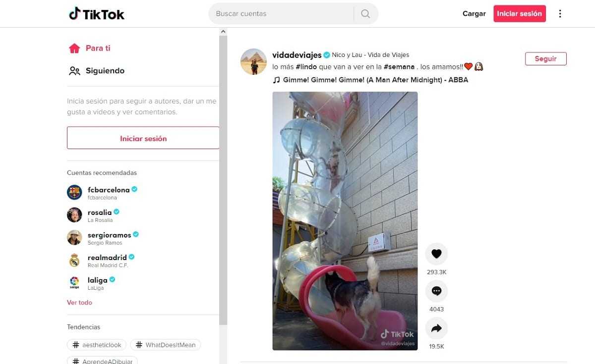This screenshot has width=595, height=364.
Task: Click the TikTok logo
Action: pos(97,14)
